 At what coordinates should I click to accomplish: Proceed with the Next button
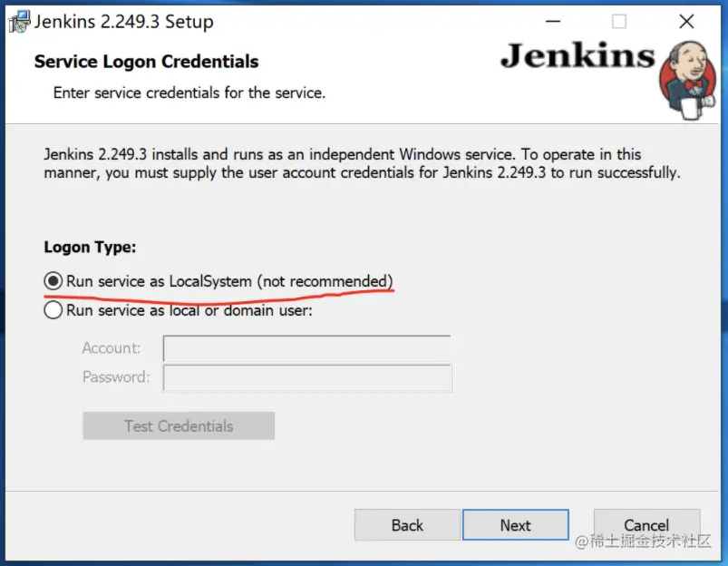point(515,525)
